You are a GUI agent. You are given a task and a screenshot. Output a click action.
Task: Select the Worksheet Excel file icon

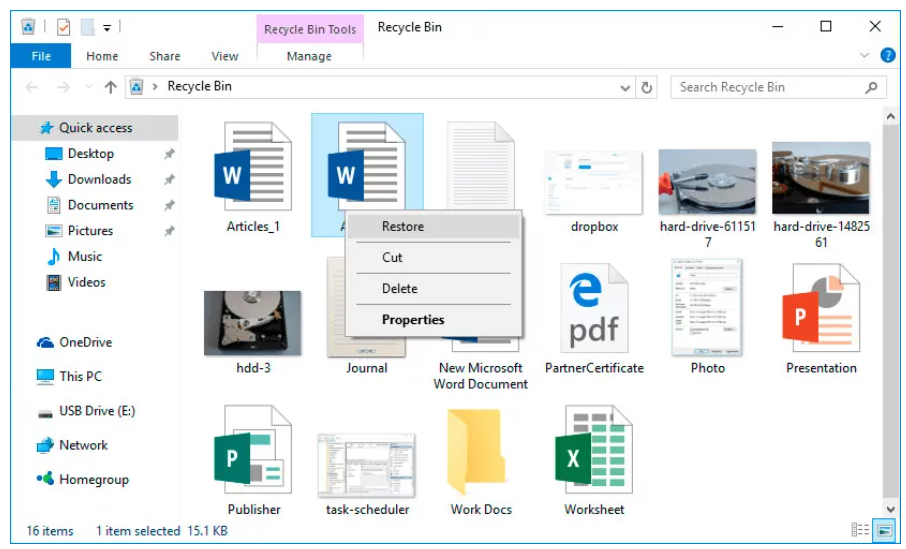594,450
